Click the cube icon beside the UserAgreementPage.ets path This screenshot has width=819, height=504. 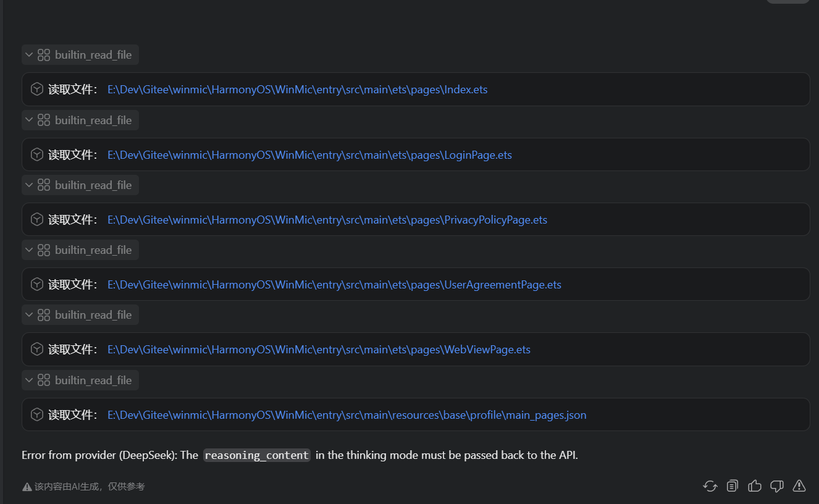pyautogui.click(x=37, y=284)
